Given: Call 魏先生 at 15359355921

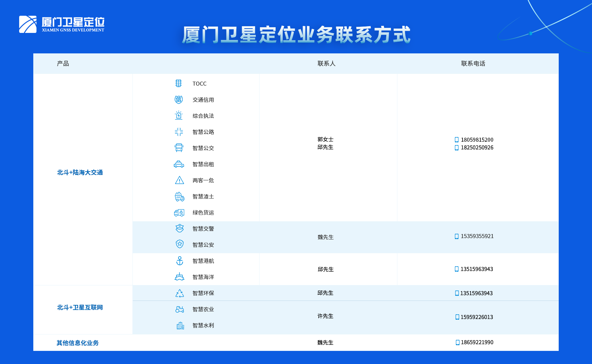Looking at the screenshot, I should pyautogui.click(x=477, y=236).
